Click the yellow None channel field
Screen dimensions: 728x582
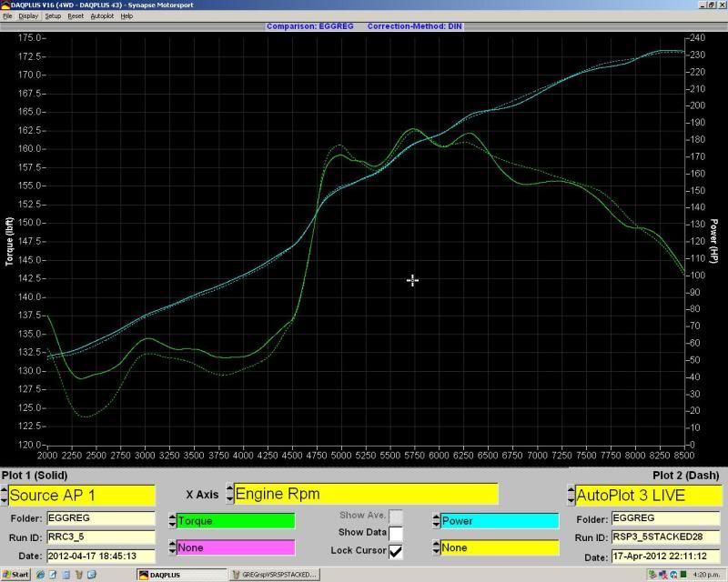pos(500,547)
